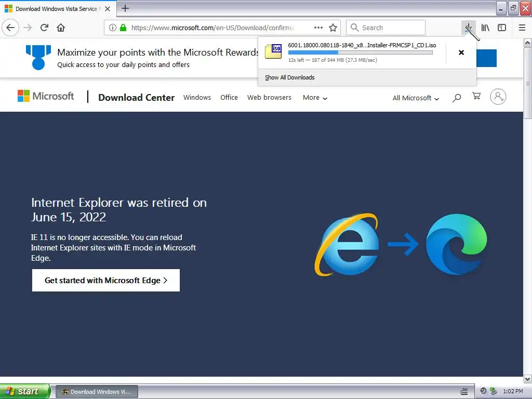Show sidebars toolbar icon
Screen dimensions: 532x399
[502, 28]
